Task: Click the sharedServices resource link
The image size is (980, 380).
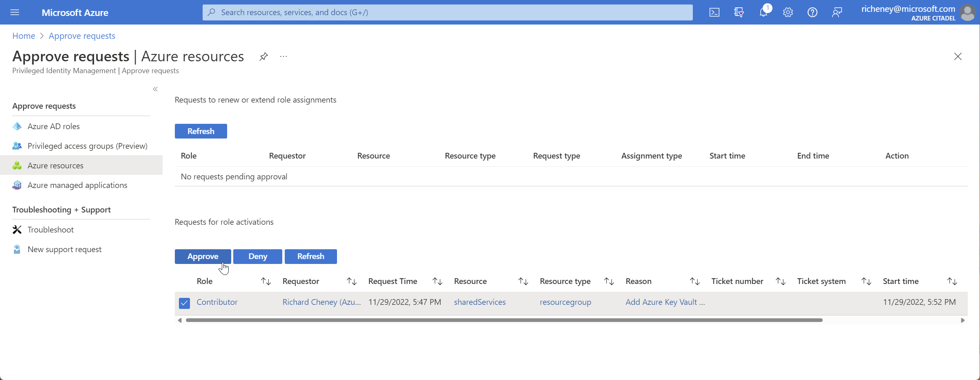Action: (x=480, y=302)
